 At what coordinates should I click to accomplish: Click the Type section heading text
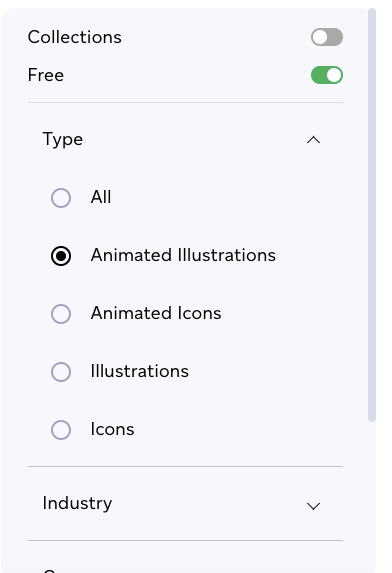(x=63, y=140)
